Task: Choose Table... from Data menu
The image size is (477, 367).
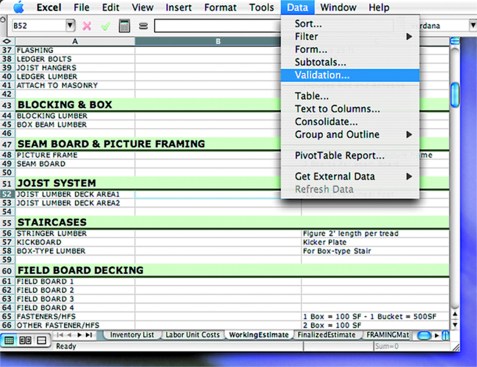Action: pos(350,96)
